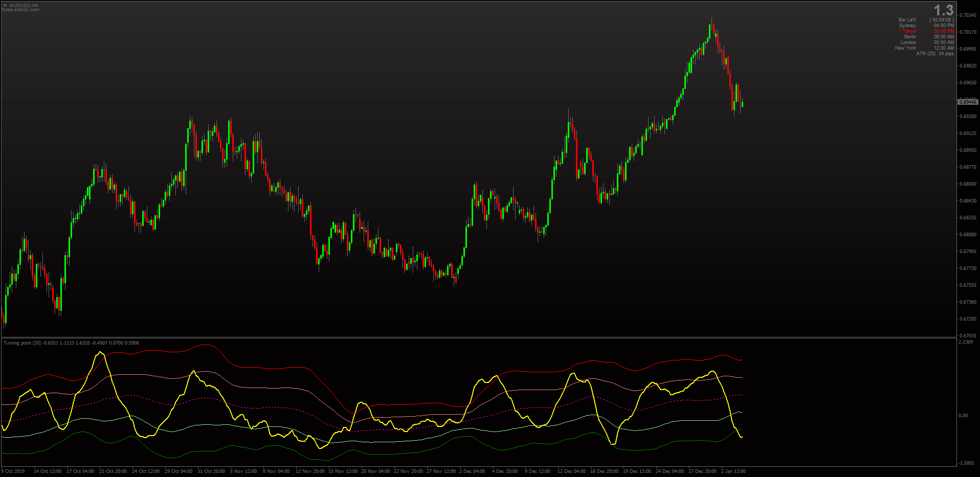Click the 14 Oct 12:00 time label

pos(48,471)
